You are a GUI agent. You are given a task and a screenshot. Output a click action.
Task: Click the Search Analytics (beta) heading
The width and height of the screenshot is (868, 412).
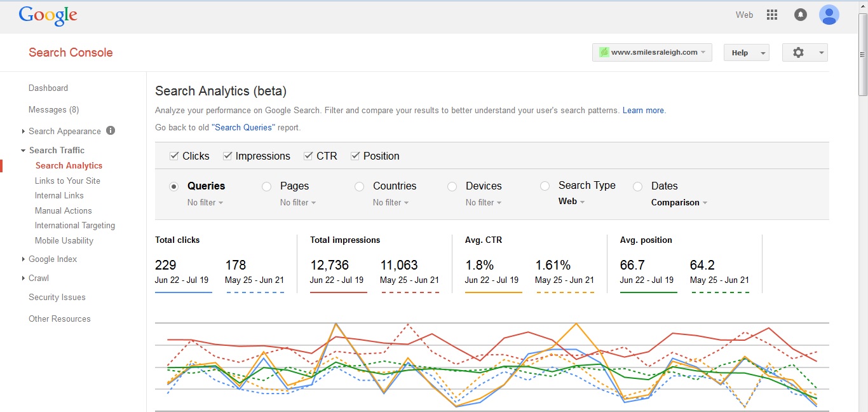(220, 91)
